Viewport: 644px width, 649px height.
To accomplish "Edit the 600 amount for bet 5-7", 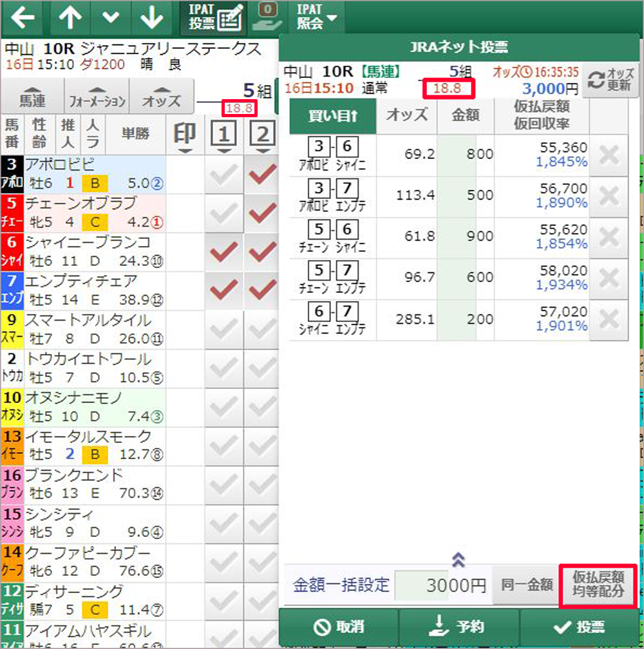I will pyautogui.click(x=466, y=279).
